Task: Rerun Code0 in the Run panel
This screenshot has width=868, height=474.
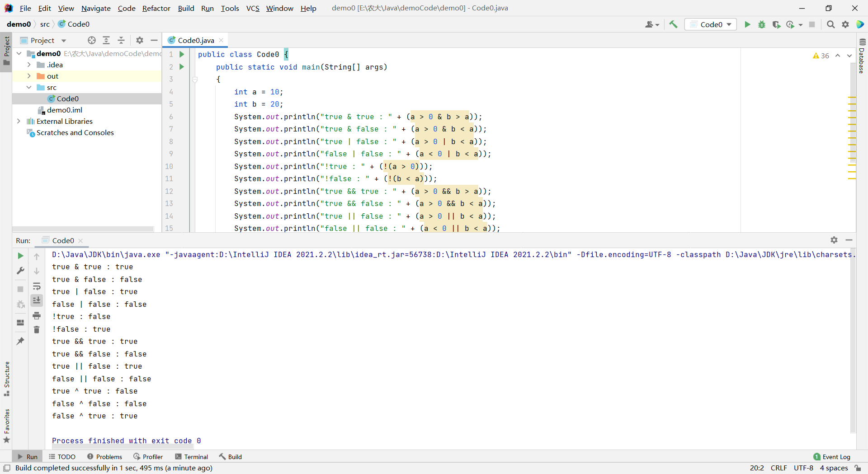Action: pos(20,256)
